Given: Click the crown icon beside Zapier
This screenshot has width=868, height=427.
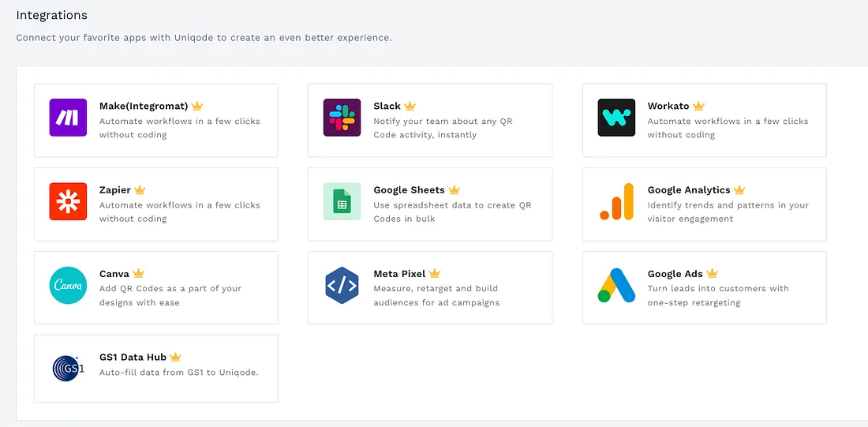Looking at the screenshot, I should 140,190.
